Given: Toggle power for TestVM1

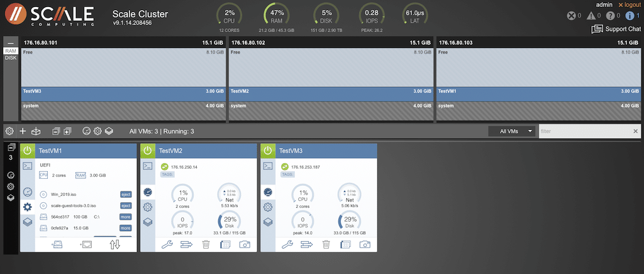Looking at the screenshot, I should (27, 151).
